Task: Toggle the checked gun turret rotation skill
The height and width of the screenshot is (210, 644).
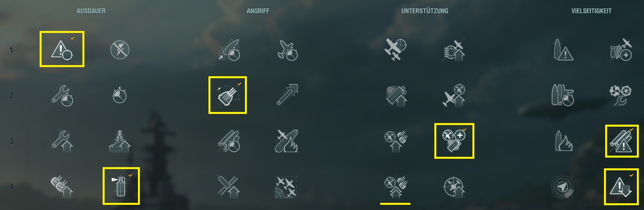Action: click(x=227, y=95)
